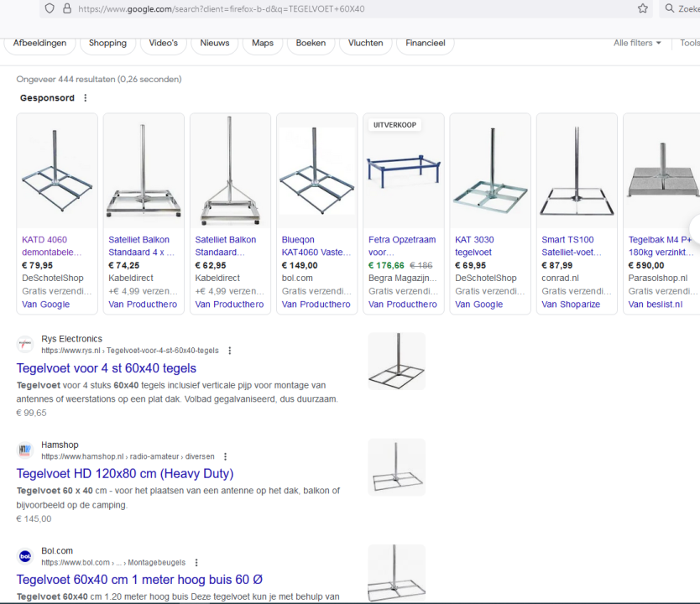Open the Nieuws search tab

[214, 43]
